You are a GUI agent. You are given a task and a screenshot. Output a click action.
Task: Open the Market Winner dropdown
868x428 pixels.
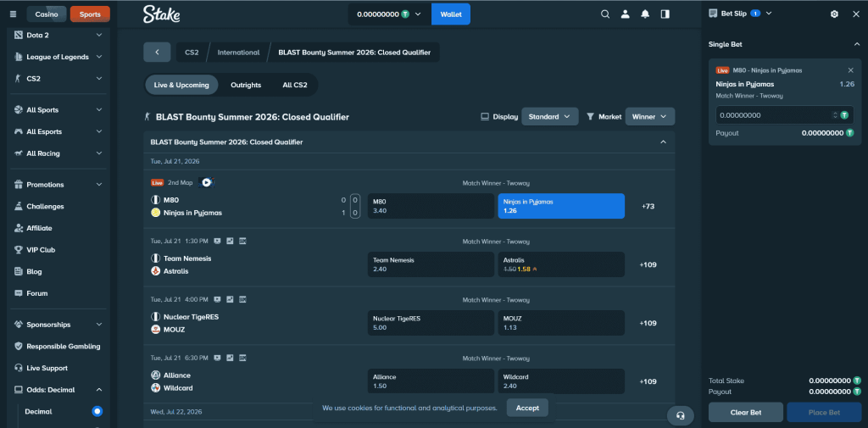650,117
